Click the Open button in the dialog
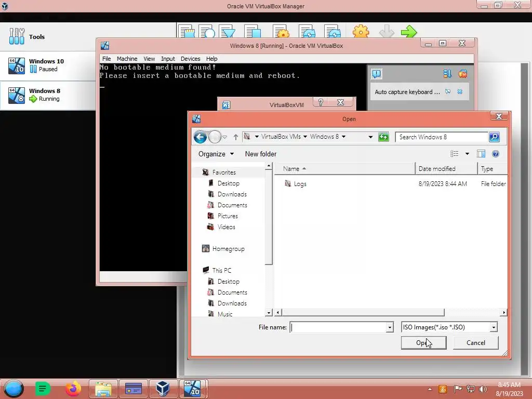 point(423,343)
